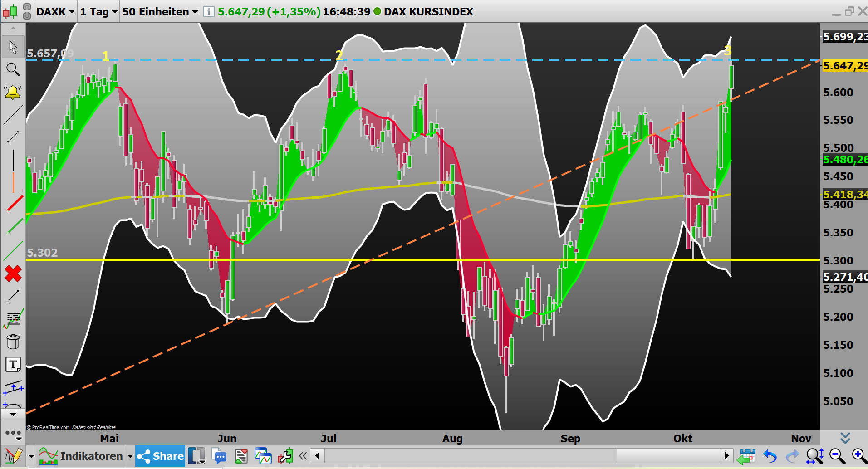Select the Andrews pitchfork tool
Image resolution: width=868 pixels, height=469 pixels.
tap(13, 388)
